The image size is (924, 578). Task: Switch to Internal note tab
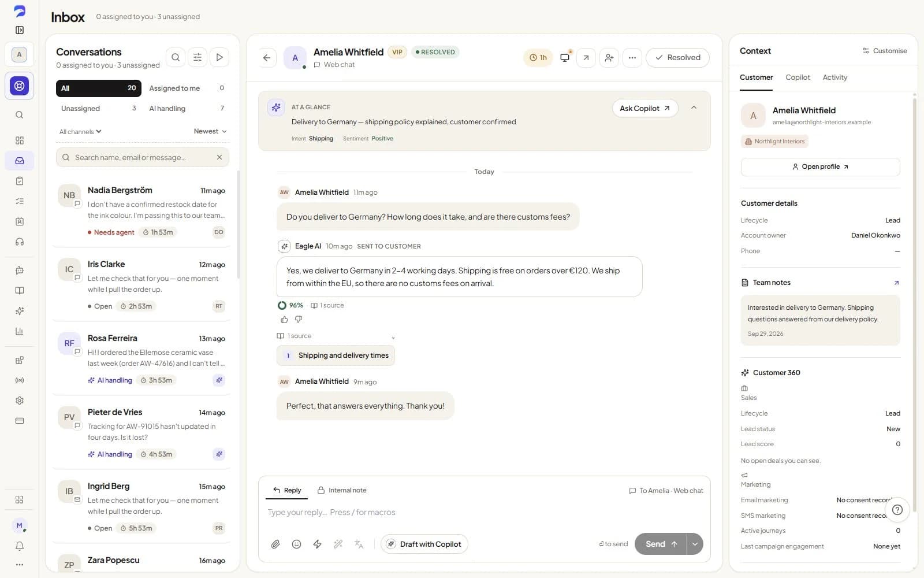[x=342, y=490]
